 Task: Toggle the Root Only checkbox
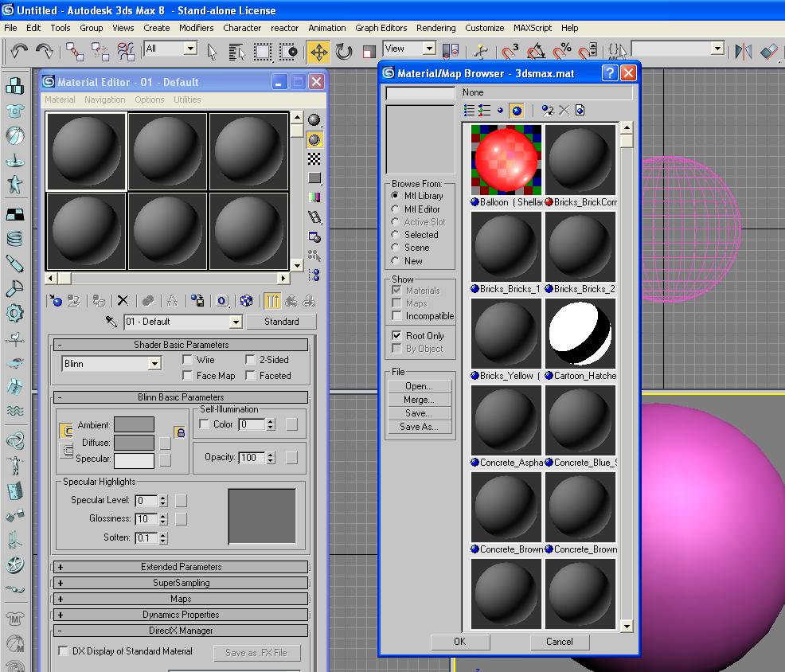coord(396,335)
